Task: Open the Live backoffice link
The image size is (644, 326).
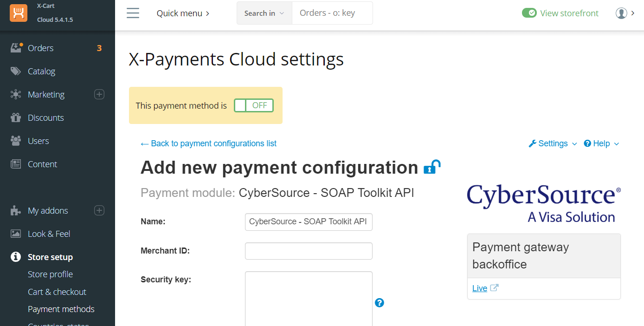Action: click(480, 288)
